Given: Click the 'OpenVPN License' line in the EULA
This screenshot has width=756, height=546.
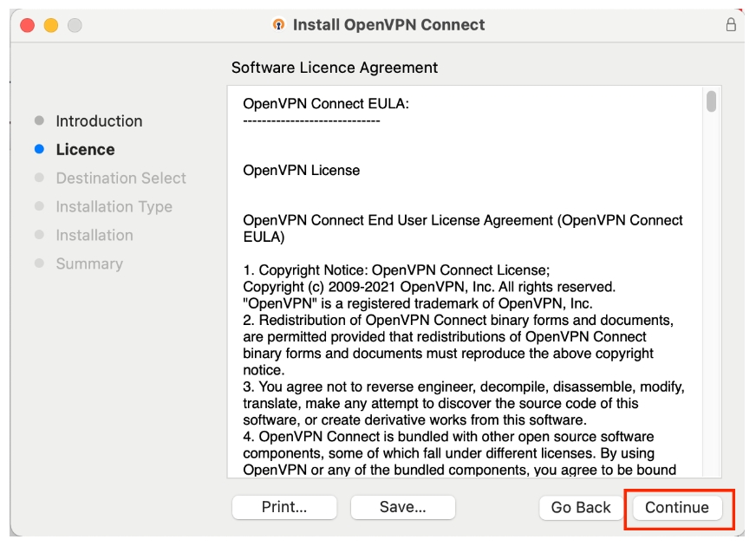Looking at the screenshot, I should pyautogui.click(x=301, y=171).
